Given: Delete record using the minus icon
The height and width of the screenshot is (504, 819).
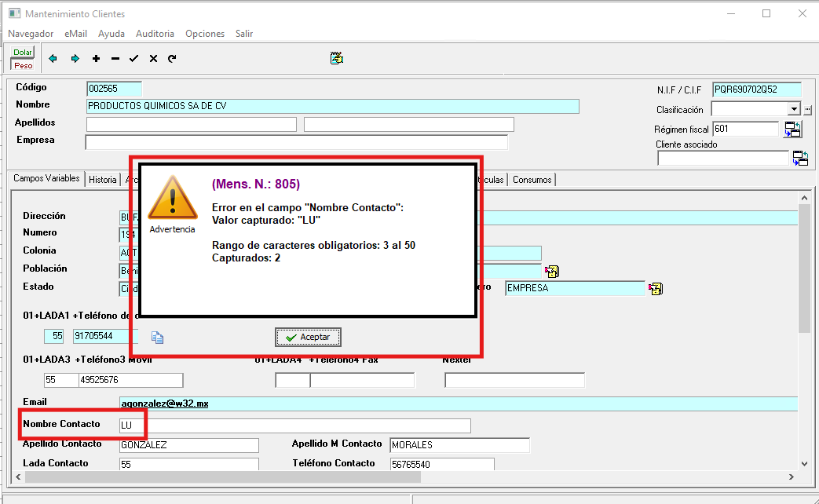Looking at the screenshot, I should 115,59.
